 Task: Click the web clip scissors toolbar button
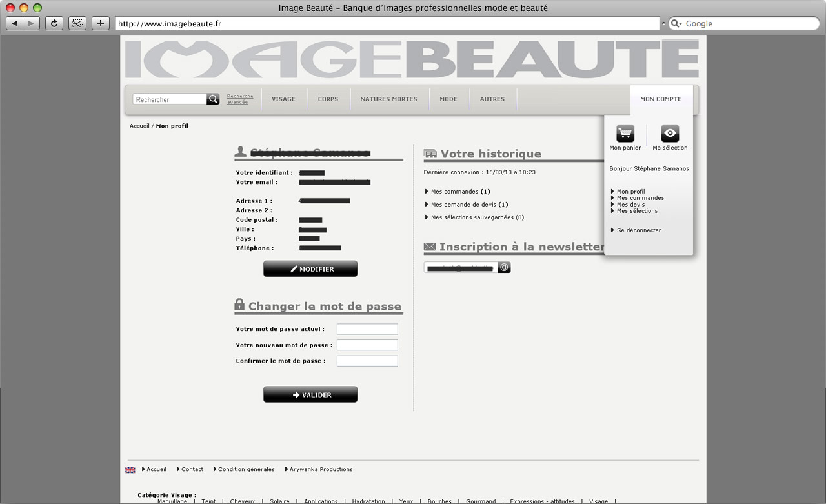tap(77, 23)
